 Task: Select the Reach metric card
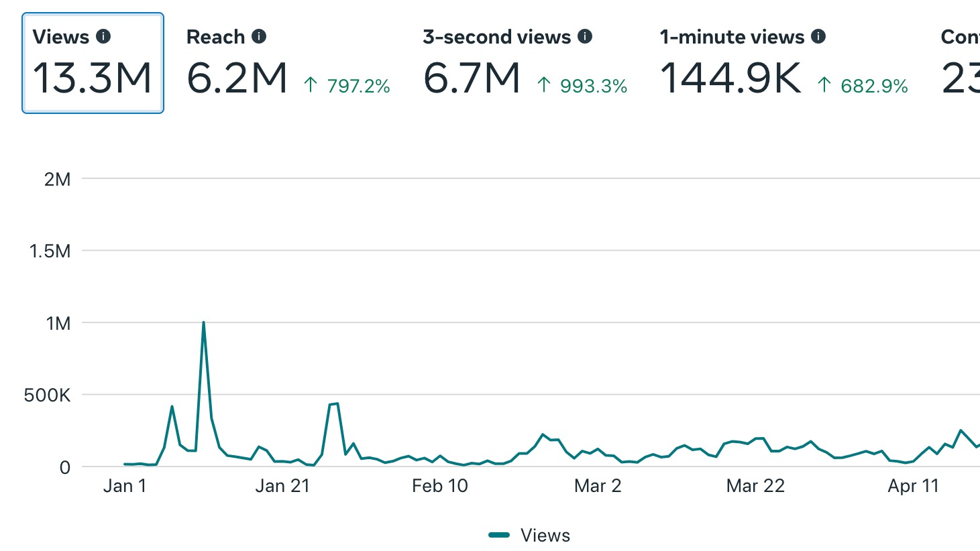pos(288,63)
